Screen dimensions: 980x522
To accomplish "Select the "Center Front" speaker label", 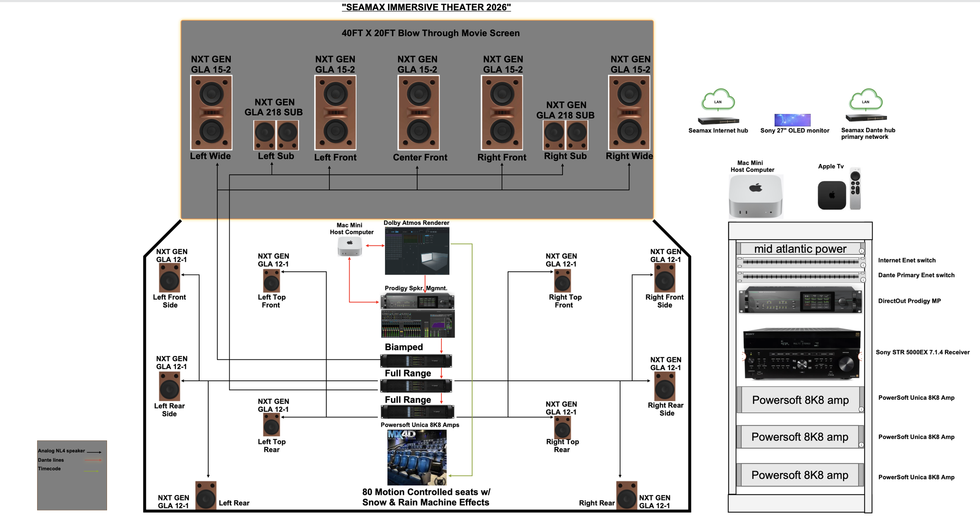I will [420, 157].
